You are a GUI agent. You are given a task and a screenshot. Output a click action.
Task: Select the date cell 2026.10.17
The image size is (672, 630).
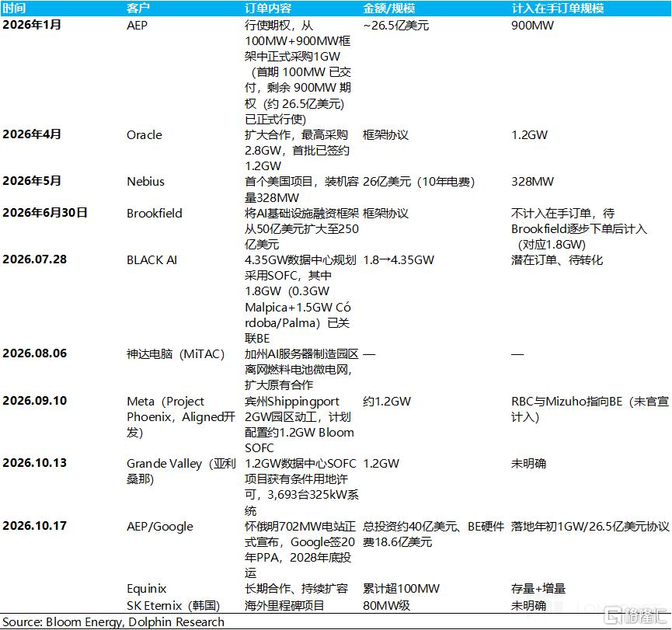35,525
